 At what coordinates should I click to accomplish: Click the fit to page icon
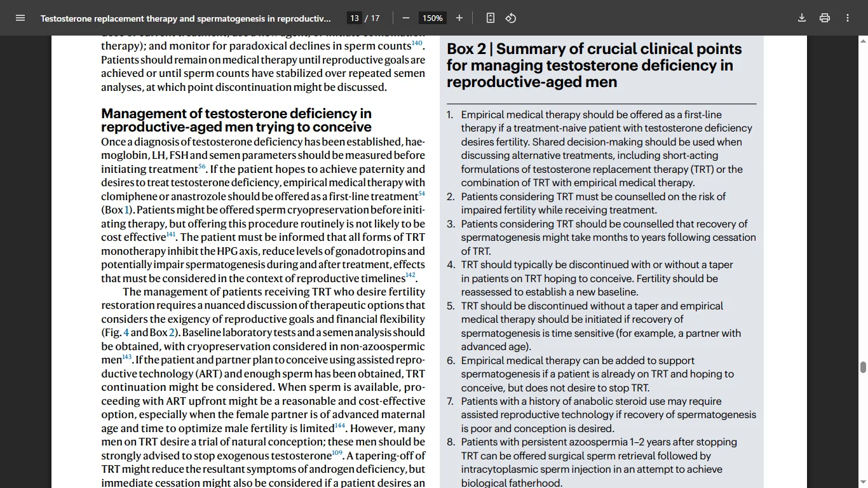point(491,18)
